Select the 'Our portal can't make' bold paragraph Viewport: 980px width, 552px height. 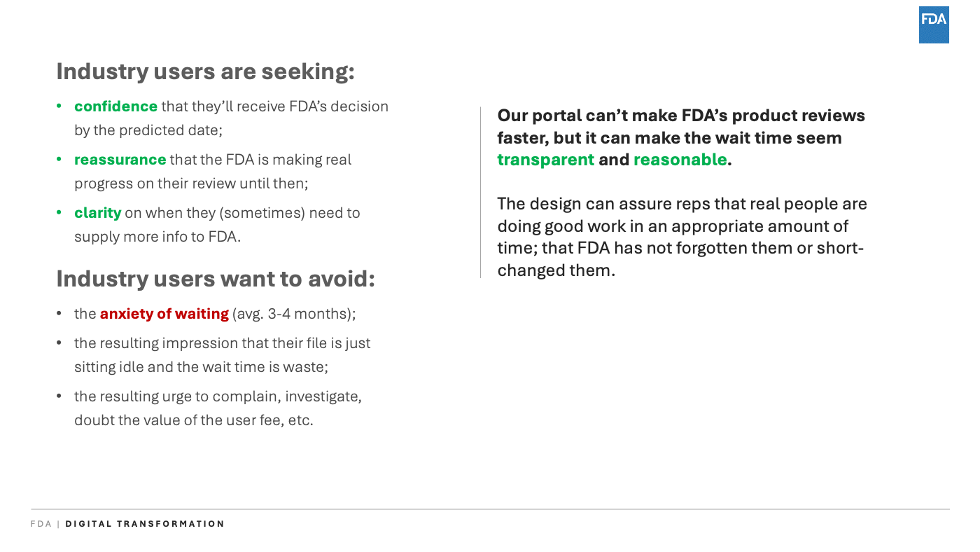681,137
